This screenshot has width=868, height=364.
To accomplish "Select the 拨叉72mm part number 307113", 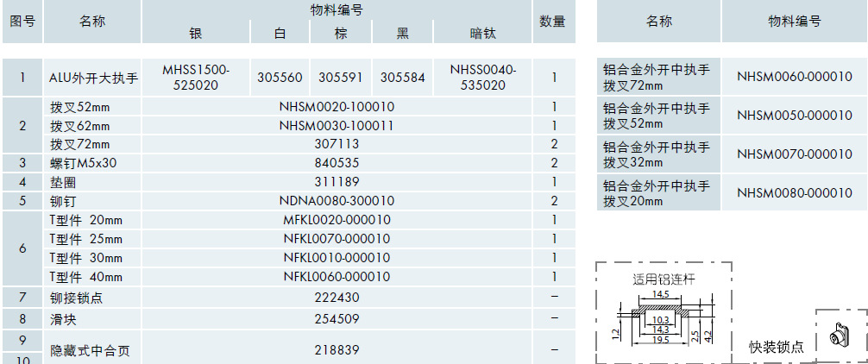I will tap(337, 144).
